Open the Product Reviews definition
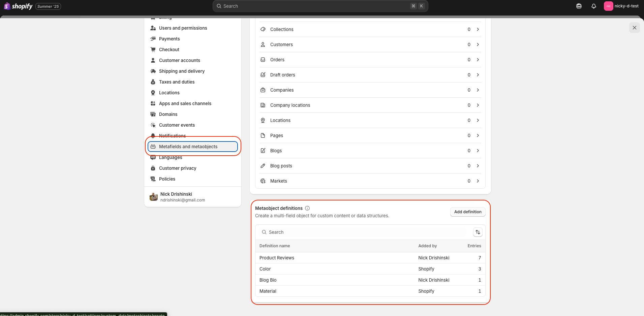This screenshot has width=644, height=316. (277, 258)
